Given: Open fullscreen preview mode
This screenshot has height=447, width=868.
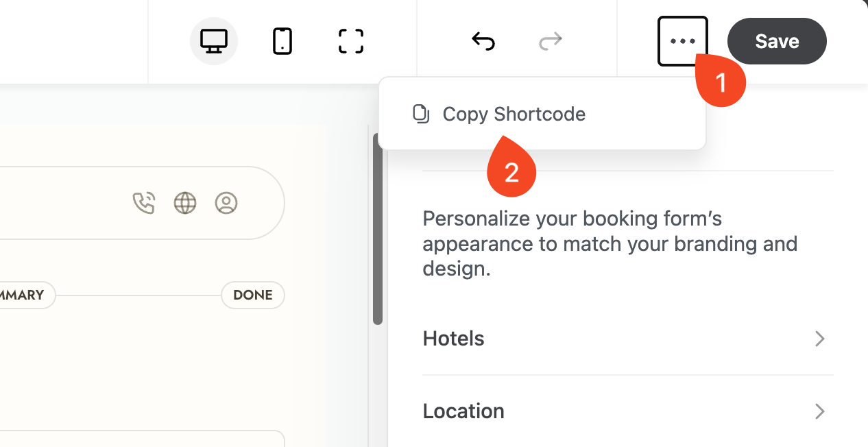Looking at the screenshot, I should pos(351,41).
